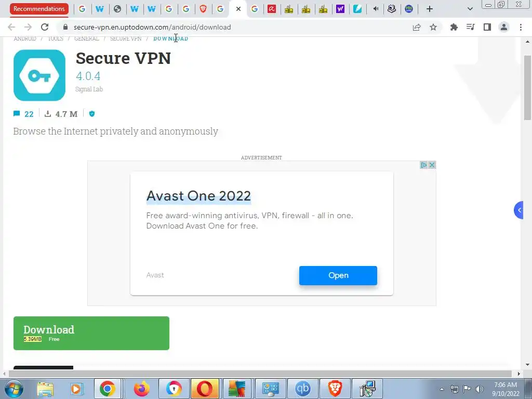Switch to the Recommendations tab
This screenshot has height=399, width=532.
coord(39,9)
